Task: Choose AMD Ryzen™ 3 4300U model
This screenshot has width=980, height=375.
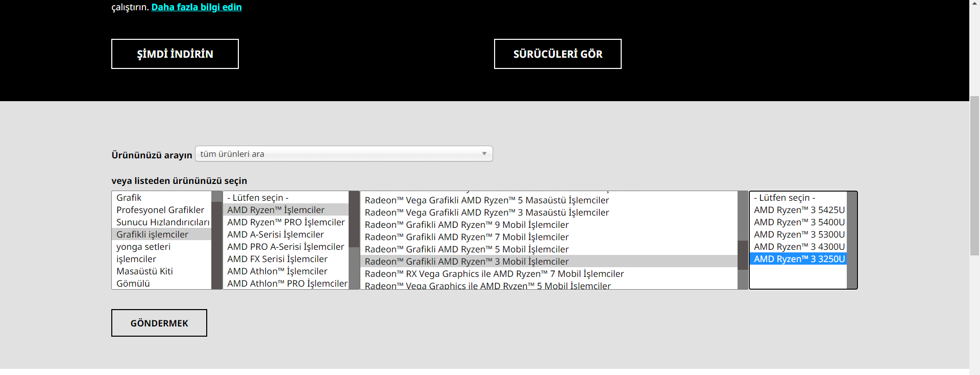Action: [798, 247]
